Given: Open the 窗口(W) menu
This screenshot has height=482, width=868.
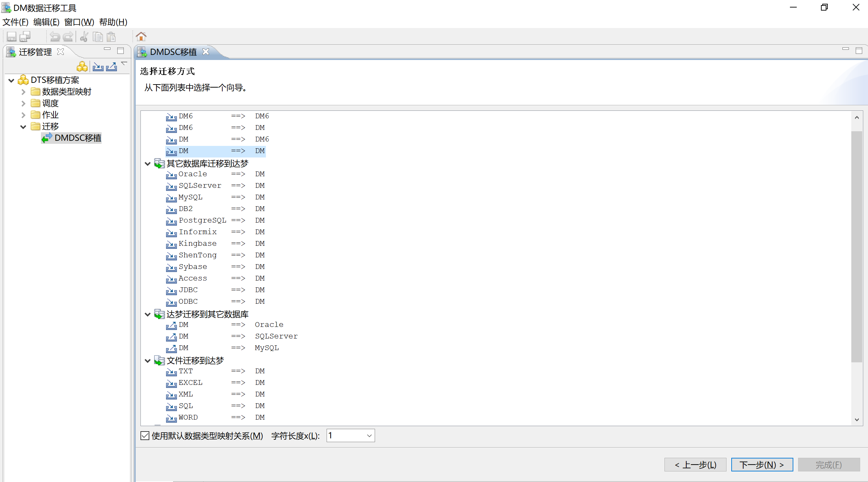Looking at the screenshot, I should (x=79, y=22).
